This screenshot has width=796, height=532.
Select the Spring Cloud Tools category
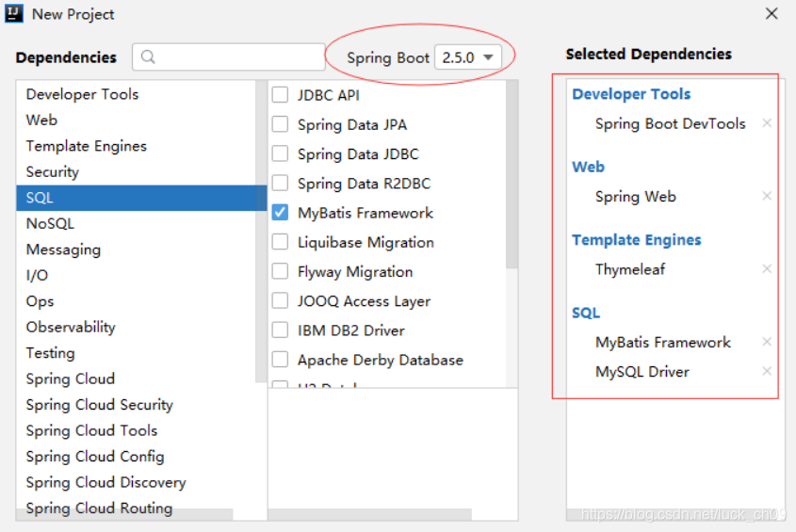[x=141, y=431]
